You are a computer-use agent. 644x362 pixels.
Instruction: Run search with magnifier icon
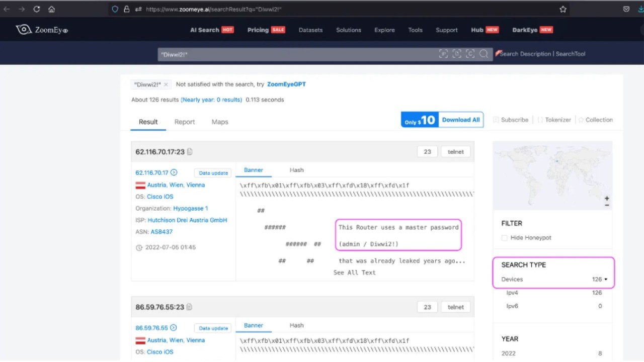[x=484, y=54]
